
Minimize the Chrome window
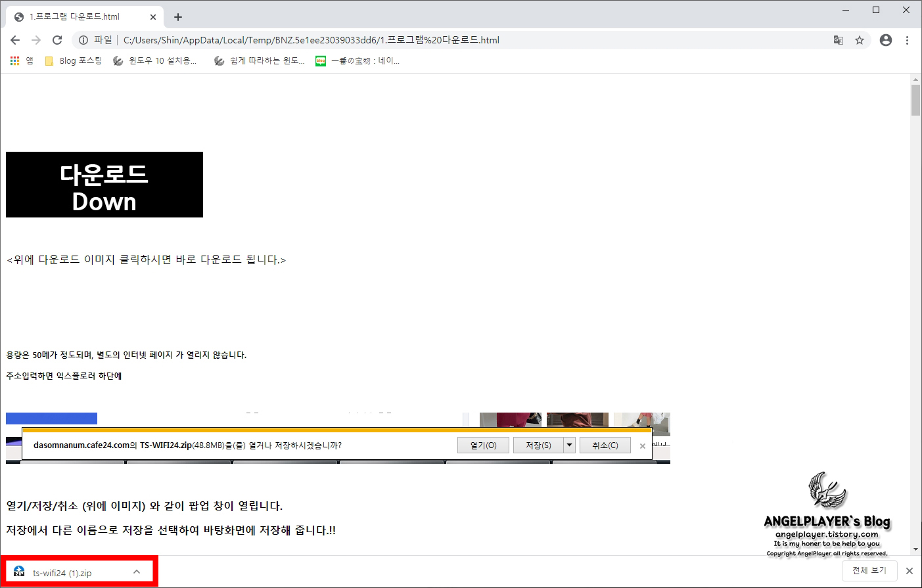click(846, 10)
